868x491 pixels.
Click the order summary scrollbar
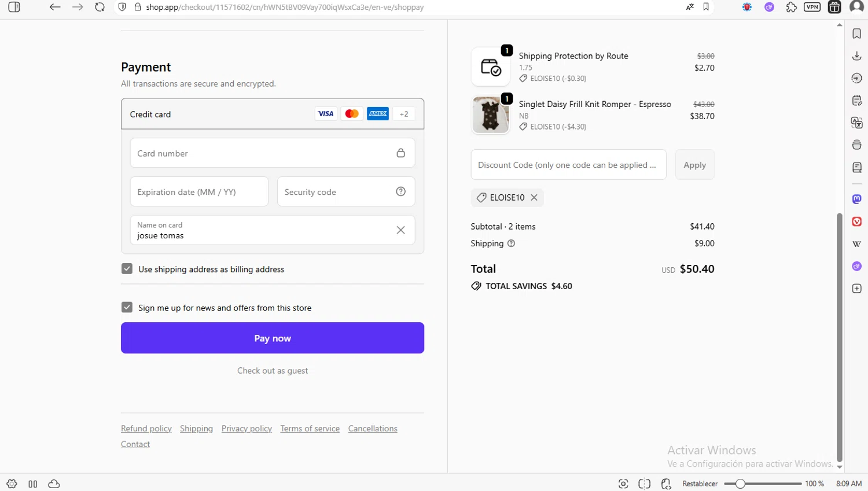pyautogui.click(x=840, y=337)
